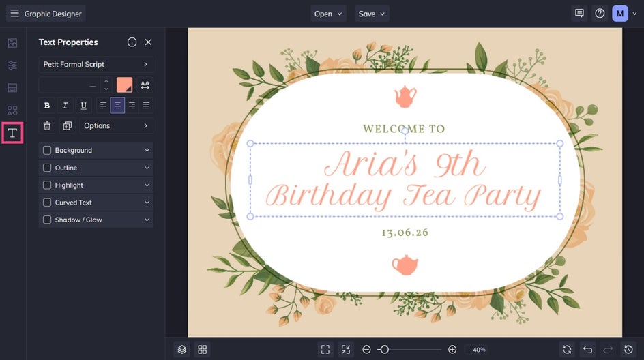
Task: Click the Aria's 9th Birthday text box
Action: [x=405, y=180]
